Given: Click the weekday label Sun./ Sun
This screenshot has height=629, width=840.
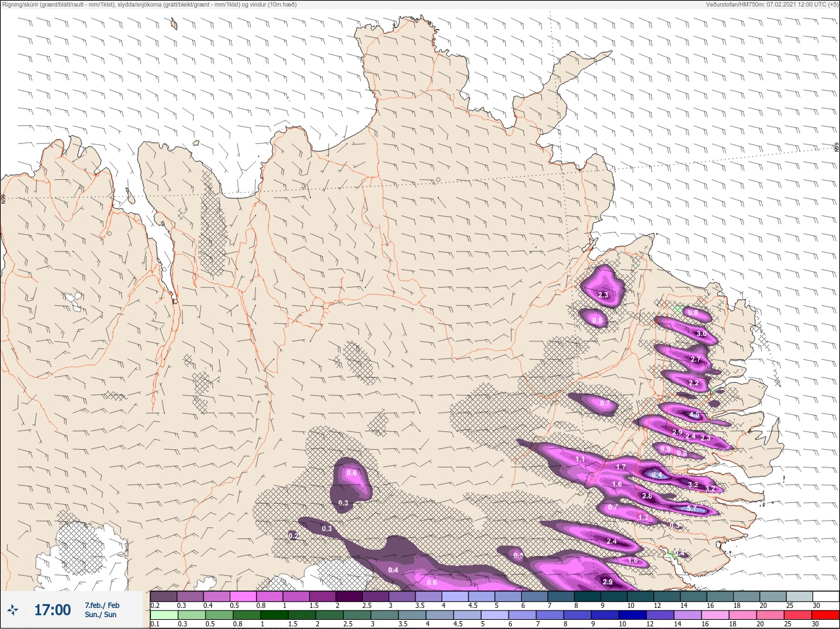Looking at the screenshot, I should click(100, 615).
